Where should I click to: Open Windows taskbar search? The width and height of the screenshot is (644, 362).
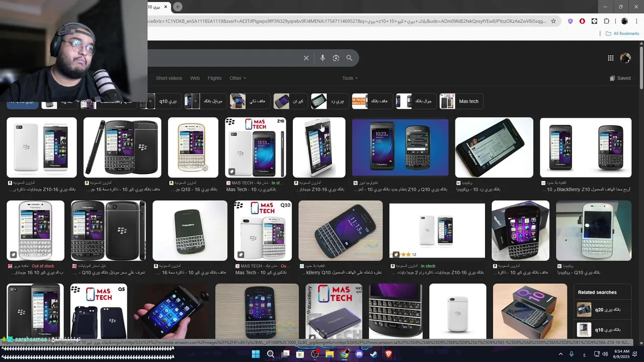[x=271, y=354]
